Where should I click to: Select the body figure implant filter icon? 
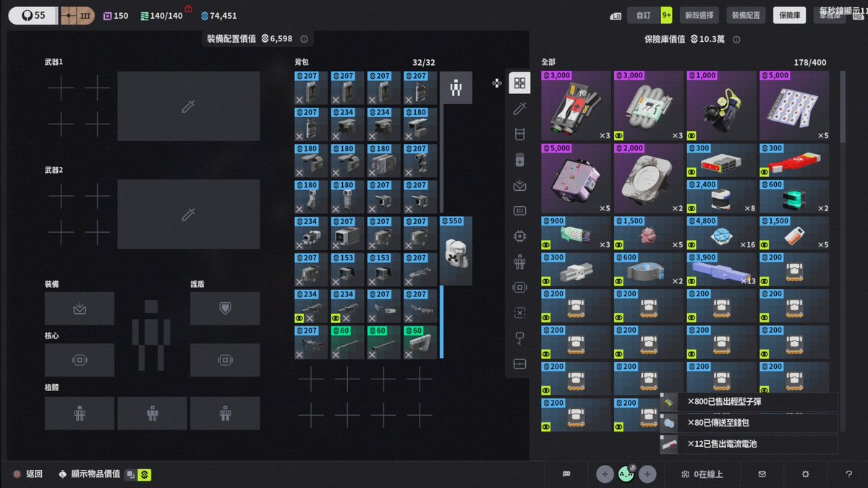point(519,262)
